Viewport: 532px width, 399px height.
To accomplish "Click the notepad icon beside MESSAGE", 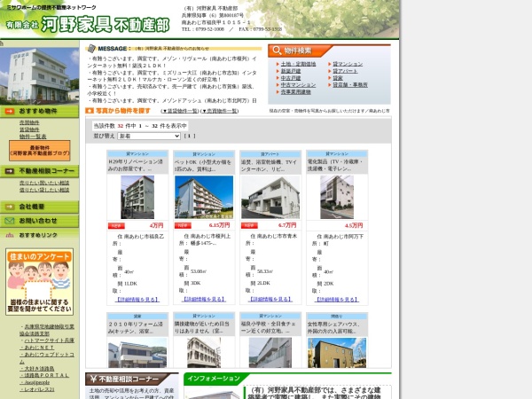I will point(91,49).
